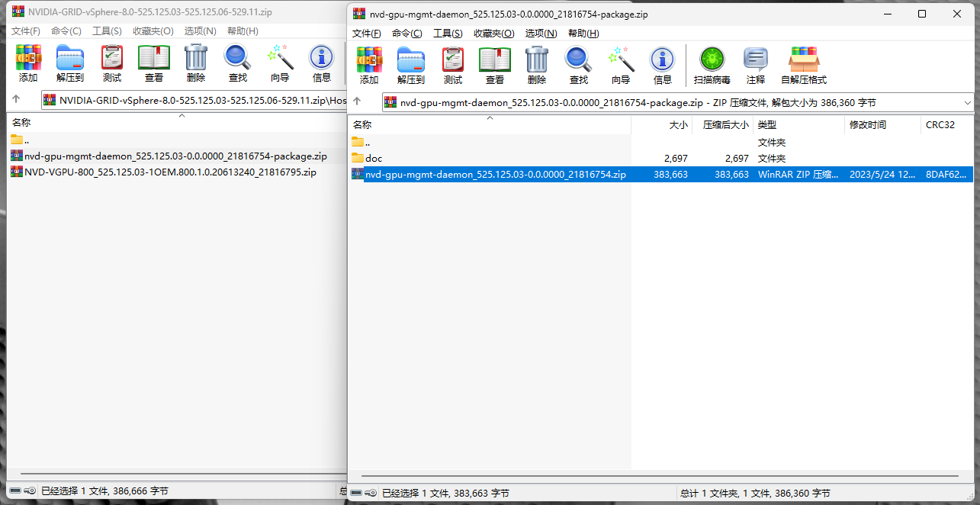Click the 2023/5/24 modified time cell
This screenshot has height=505, width=980.
(x=883, y=174)
